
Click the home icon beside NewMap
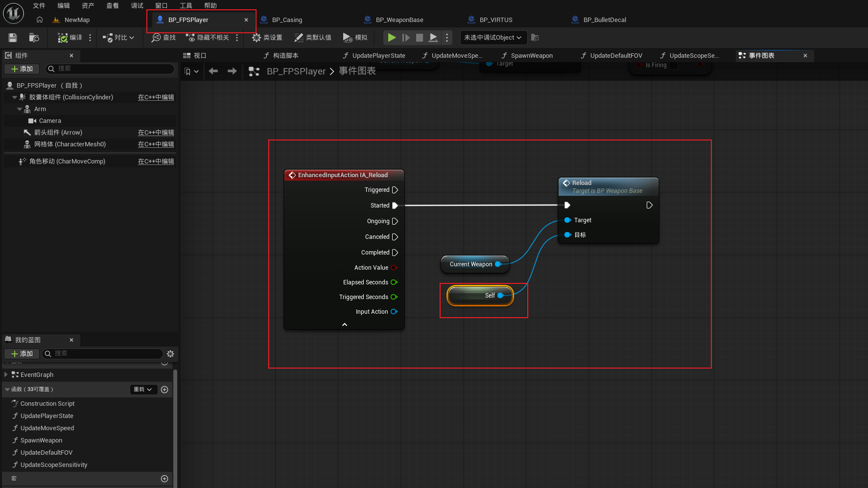[40, 20]
